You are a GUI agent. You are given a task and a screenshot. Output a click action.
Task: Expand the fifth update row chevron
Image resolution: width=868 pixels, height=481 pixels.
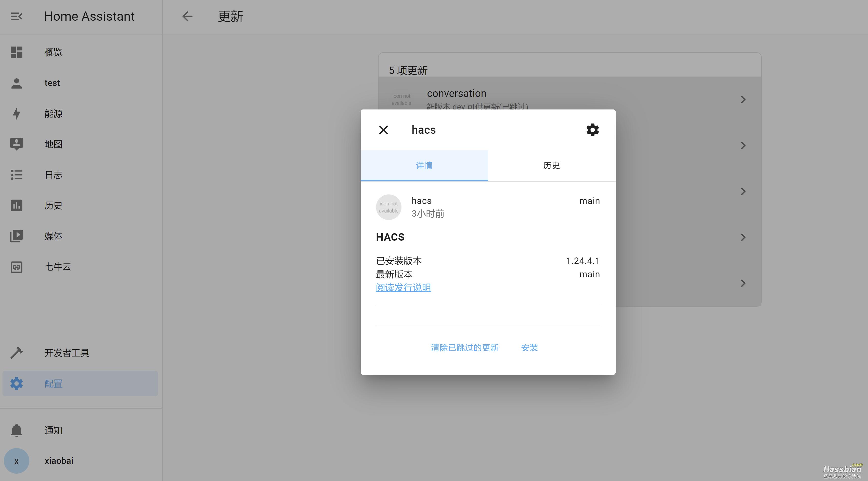[x=743, y=283]
